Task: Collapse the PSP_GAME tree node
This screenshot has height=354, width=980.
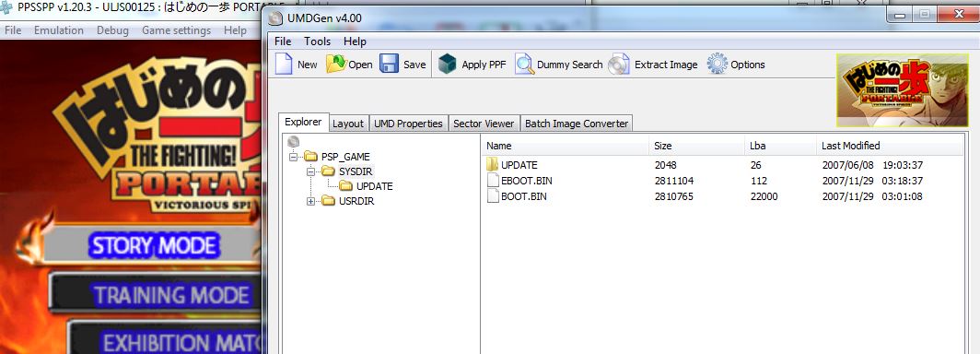Action: click(x=293, y=157)
